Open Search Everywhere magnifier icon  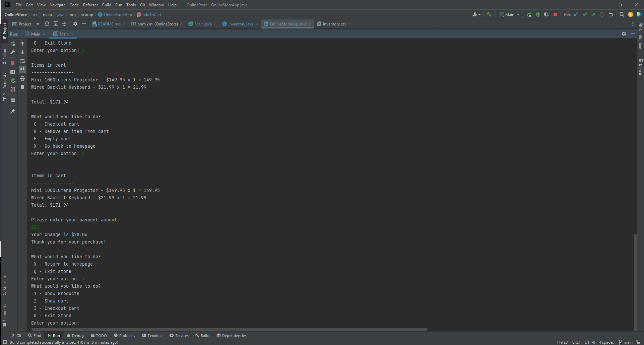(x=622, y=14)
